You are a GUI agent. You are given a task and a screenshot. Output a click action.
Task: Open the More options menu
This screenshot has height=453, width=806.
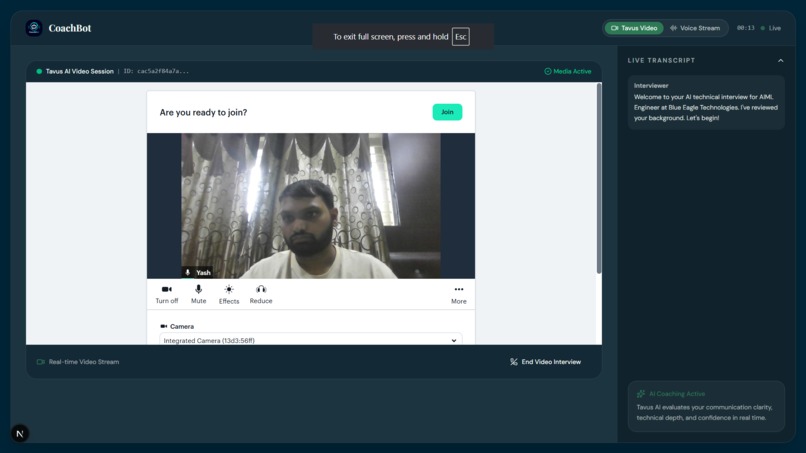(459, 295)
